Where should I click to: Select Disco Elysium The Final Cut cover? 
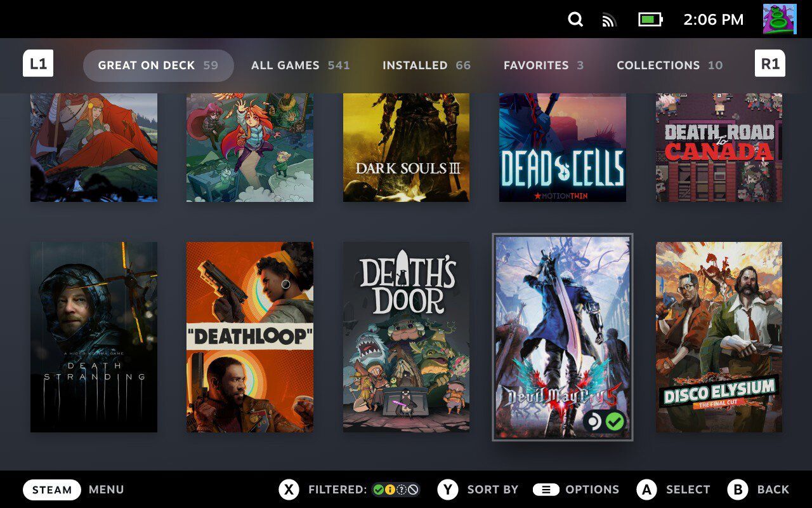click(719, 337)
